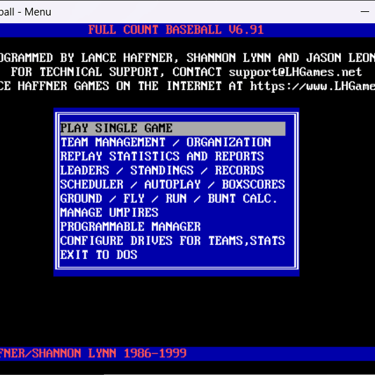
Task: Select SCHEDULER / AUTOPLAY / BOXSCORES
Action: tap(173, 184)
